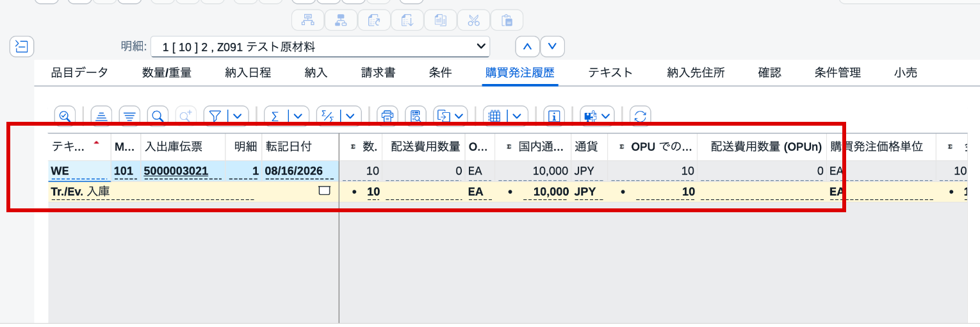The height and width of the screenshot is (327, 980).
Task: Click the first hierarchy icon in upper toolbar
Action: (307, 20)
